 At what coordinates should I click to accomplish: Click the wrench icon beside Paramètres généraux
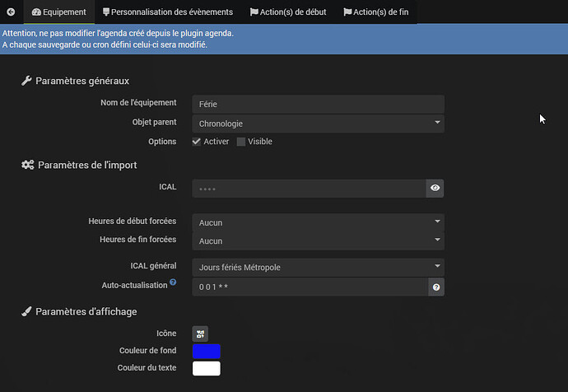click(26, 81)
